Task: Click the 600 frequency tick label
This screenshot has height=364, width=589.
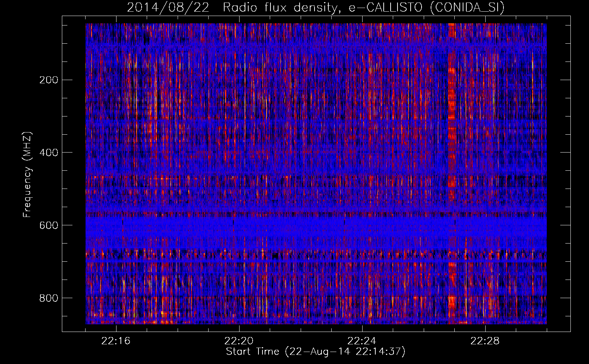Action: point(48,225)
